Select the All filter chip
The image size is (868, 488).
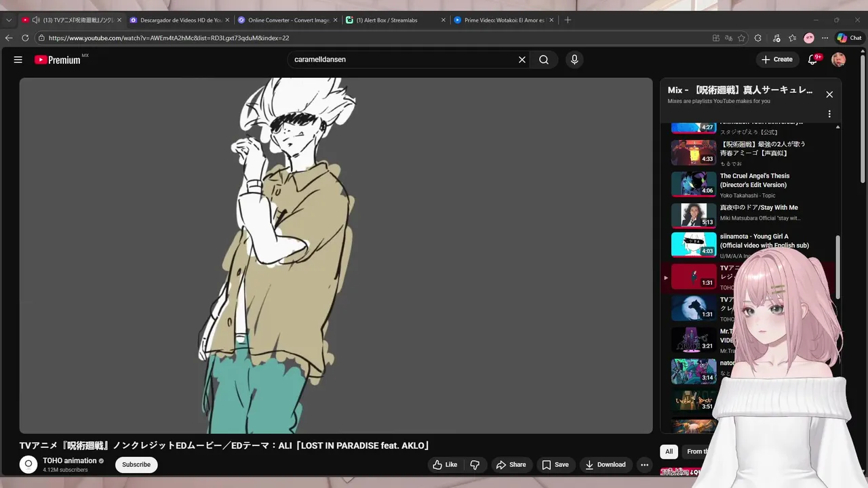click(x=669, y=451)
